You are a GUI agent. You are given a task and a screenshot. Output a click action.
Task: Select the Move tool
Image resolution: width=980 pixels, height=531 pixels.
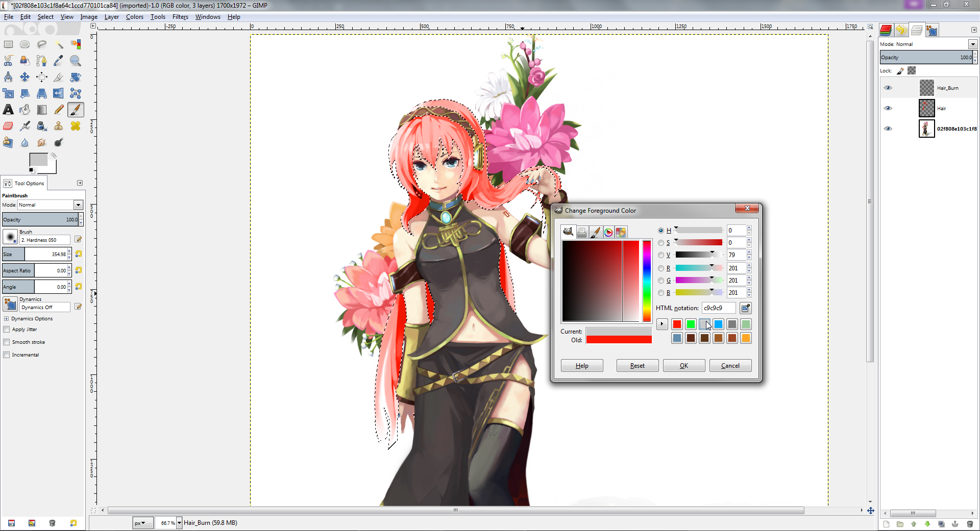(25, 77)
